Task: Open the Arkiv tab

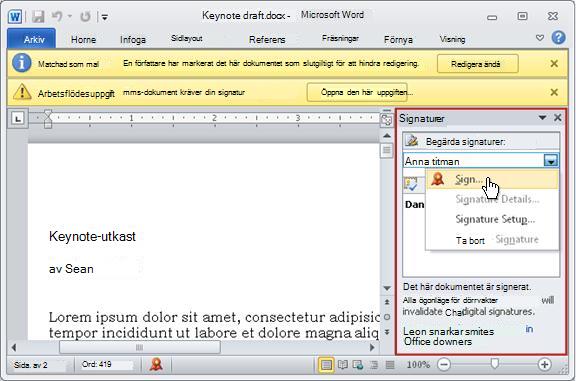Action: point(32,39)
